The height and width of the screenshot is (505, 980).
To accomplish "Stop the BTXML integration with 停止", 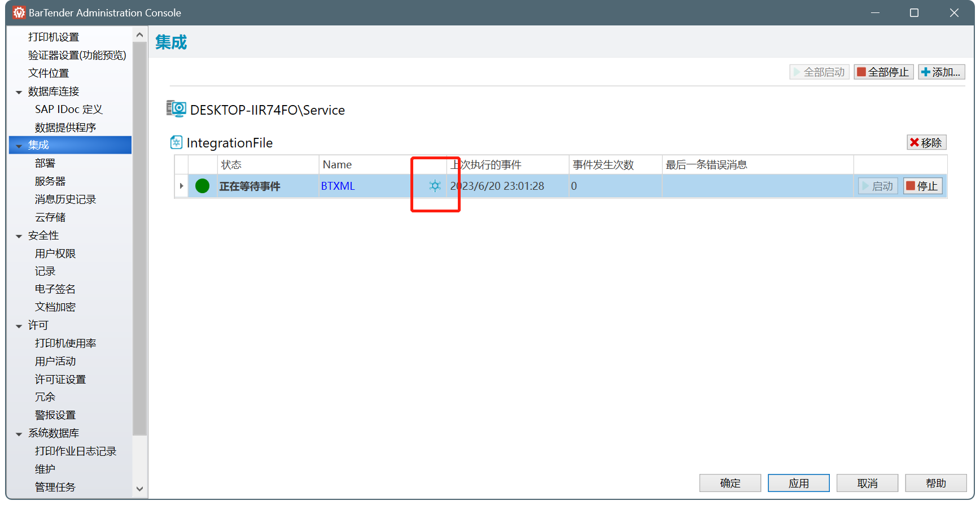I will point(923,186).
